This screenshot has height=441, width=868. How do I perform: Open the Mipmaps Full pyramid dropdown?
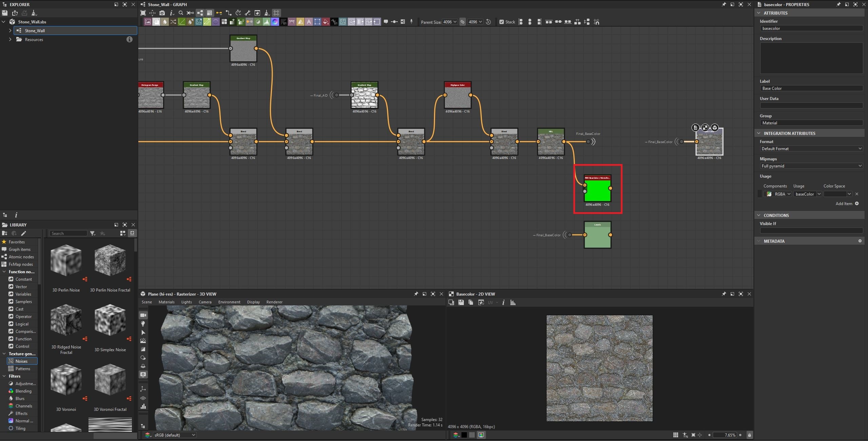[x=811, y=166]
